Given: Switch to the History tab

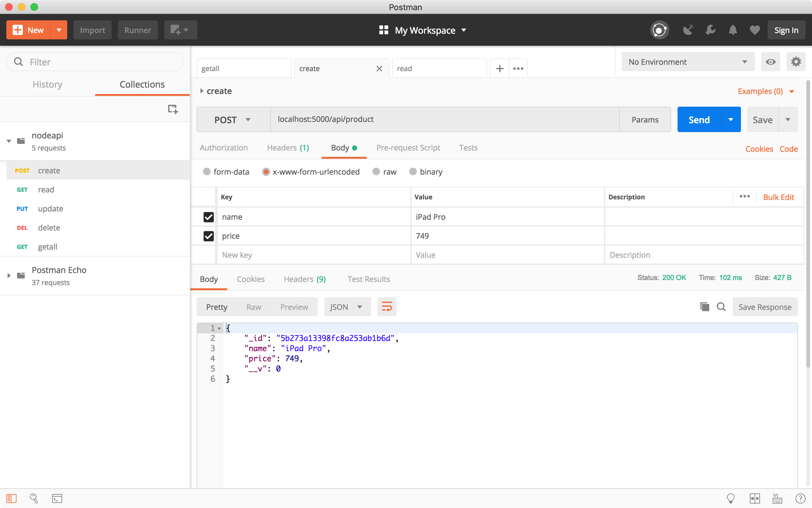Looking at the screenshot, I should point(47,84).
